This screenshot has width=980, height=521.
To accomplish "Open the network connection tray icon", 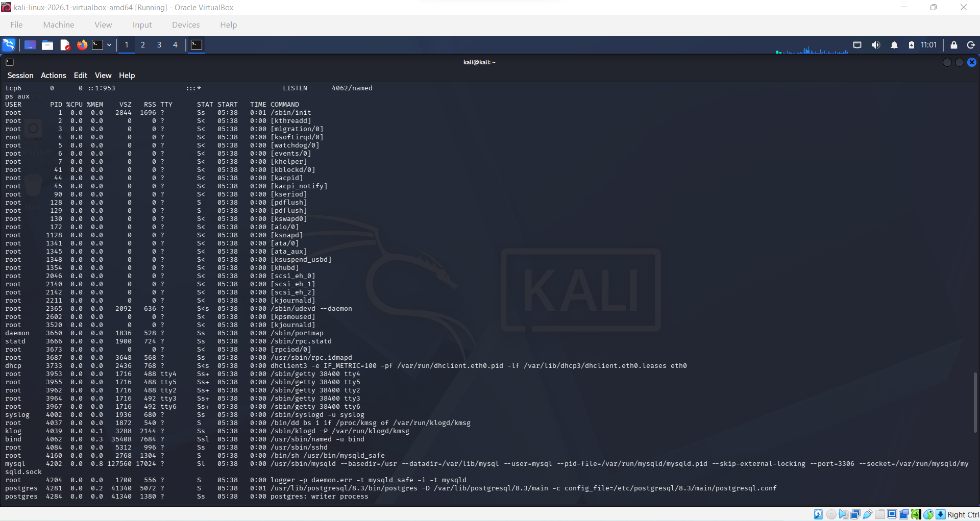I will pyautogui.click(x=857, y=45).
